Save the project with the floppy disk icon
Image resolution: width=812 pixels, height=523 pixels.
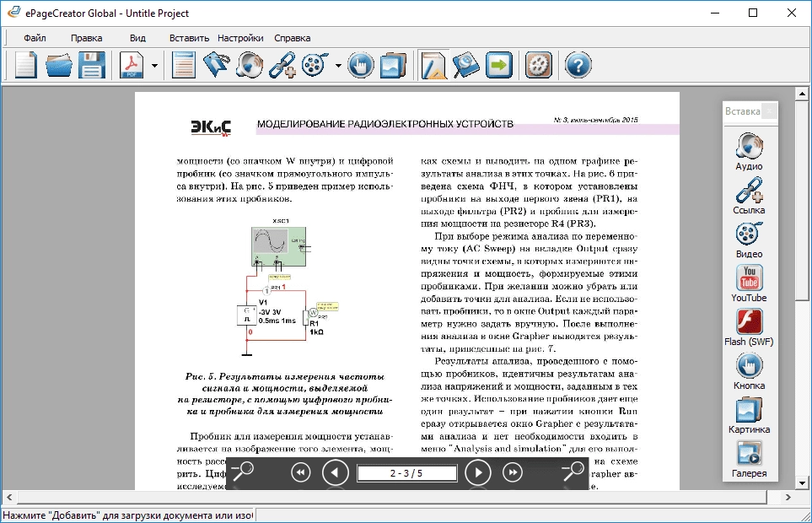(92, 65)
